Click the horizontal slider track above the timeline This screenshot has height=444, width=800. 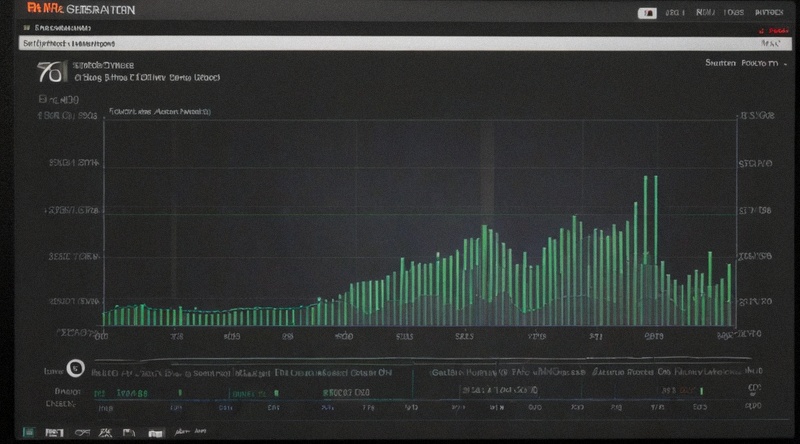(x=422, y=359)
